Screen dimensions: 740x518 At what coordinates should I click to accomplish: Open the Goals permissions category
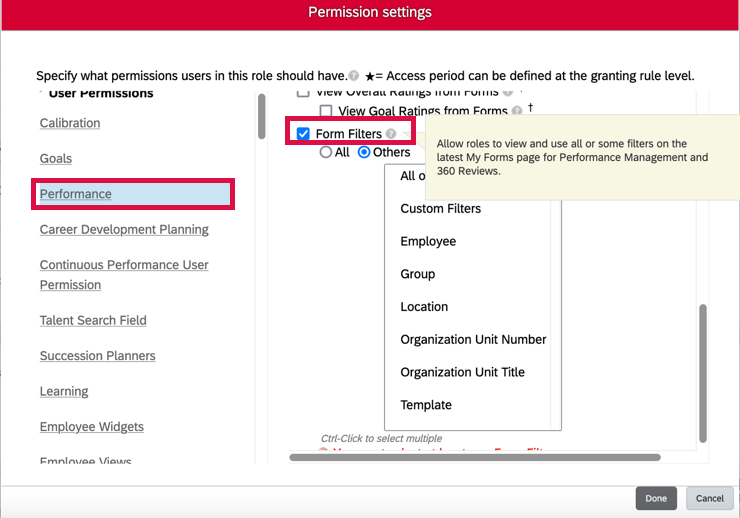point(56,159)
